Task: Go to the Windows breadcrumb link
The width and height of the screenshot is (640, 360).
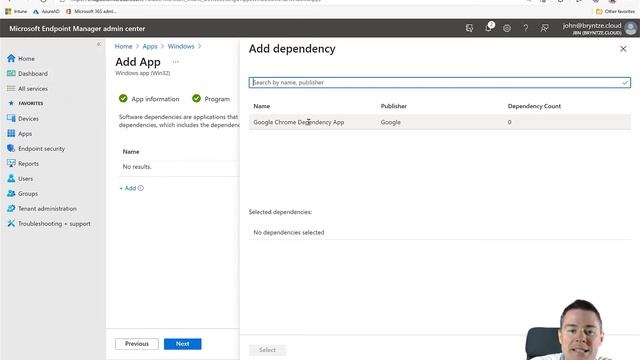Action: (181, 46)
